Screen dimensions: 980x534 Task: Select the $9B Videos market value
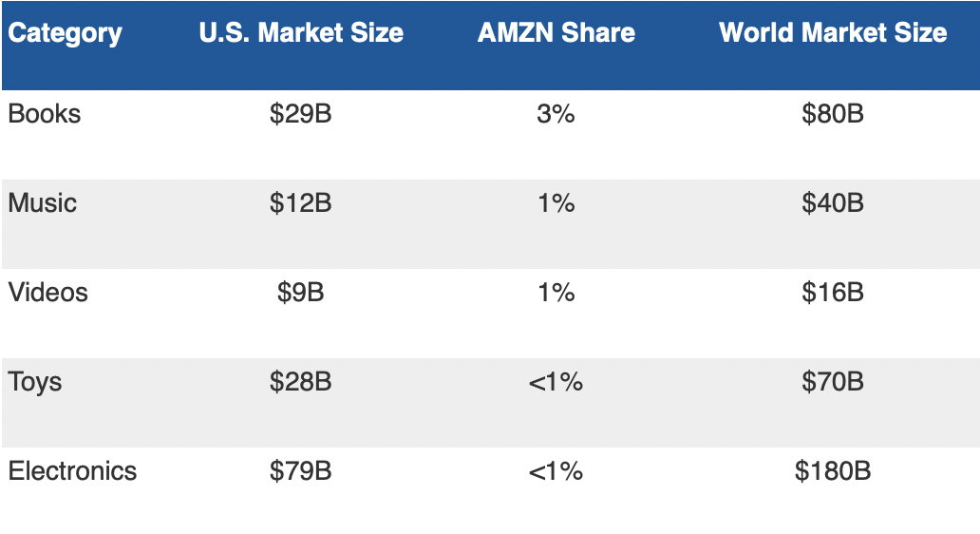tap(301, 293)
